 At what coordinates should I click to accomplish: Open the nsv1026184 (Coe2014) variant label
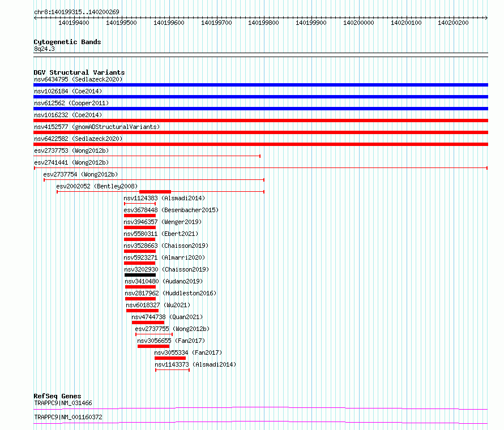pyautogui.click(x=68, y=91)
